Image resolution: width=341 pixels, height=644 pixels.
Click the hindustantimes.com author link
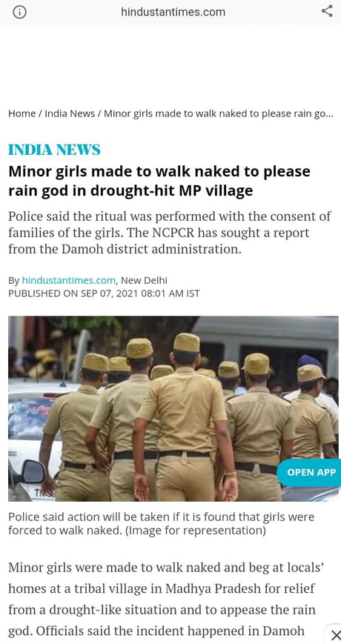pyautogui.click(x=69, y=281)
